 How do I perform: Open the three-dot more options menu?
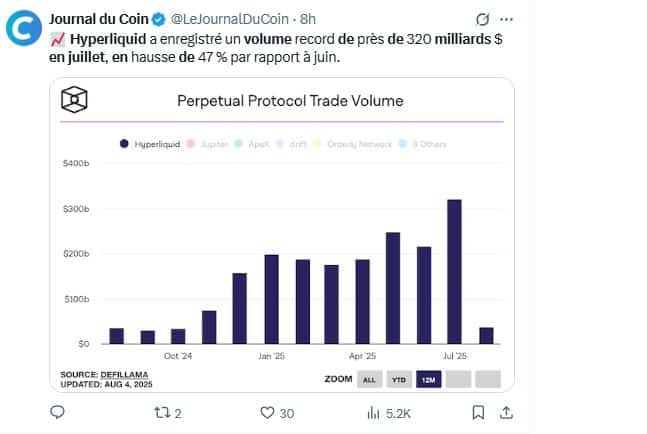pos(506,19)
